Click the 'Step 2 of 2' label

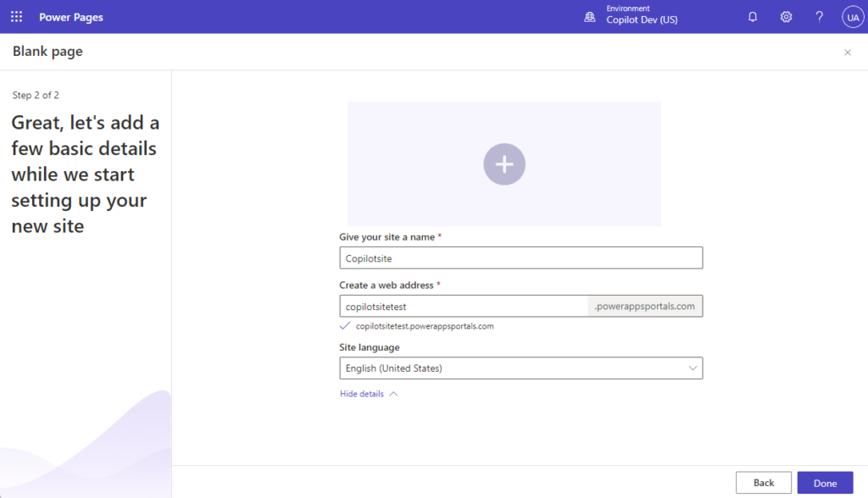point(36,95)
